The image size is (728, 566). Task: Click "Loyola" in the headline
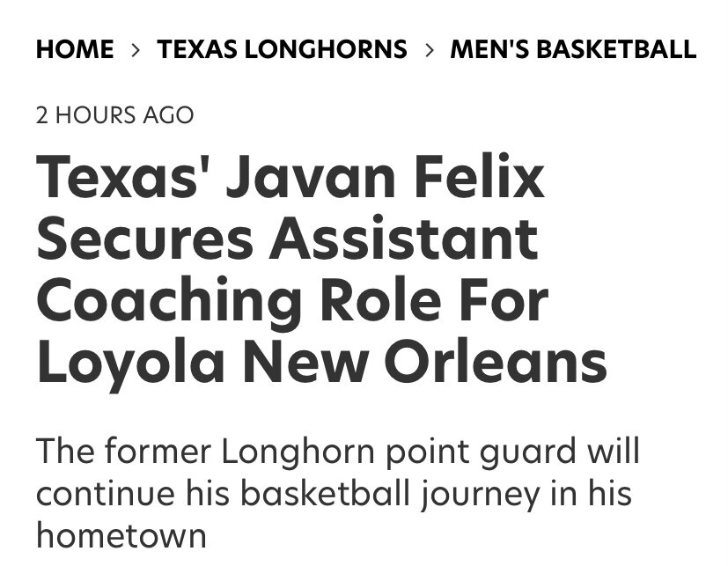(129, 362)
